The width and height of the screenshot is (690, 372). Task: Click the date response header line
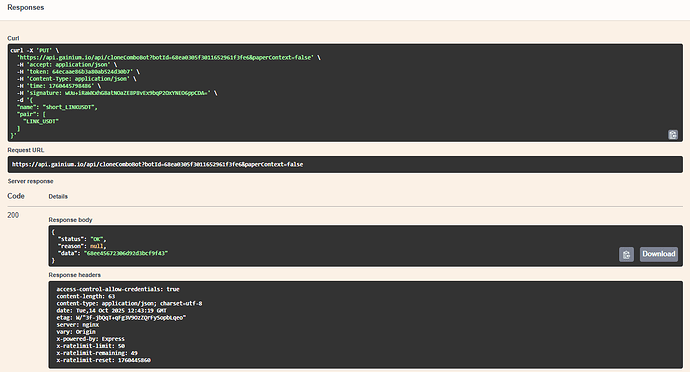[111, 310]
